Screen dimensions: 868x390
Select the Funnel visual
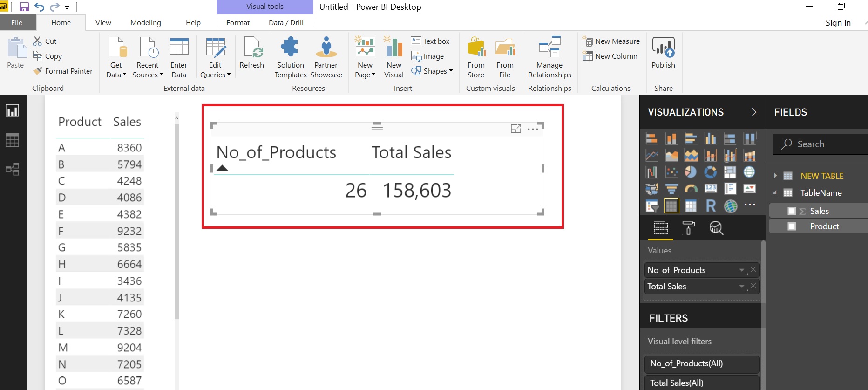click(671, 189)
